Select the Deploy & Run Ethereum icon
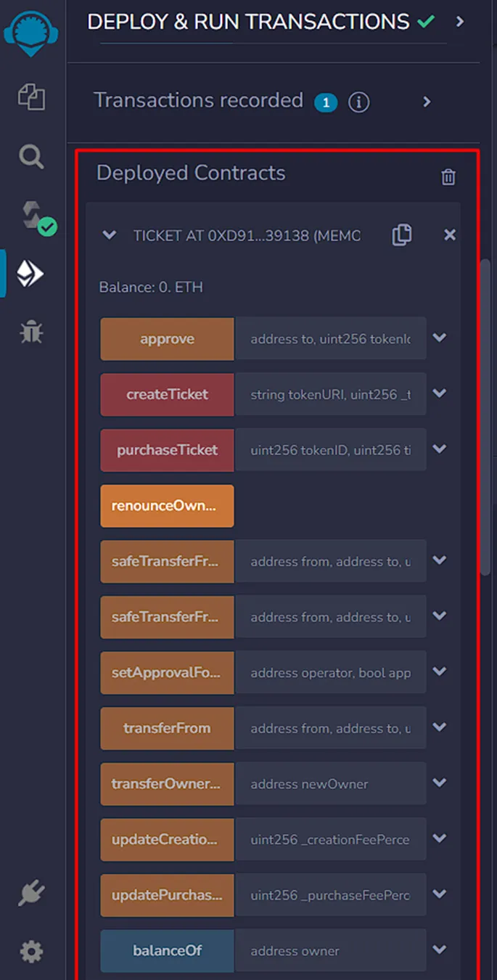 [x=30, y=274]
